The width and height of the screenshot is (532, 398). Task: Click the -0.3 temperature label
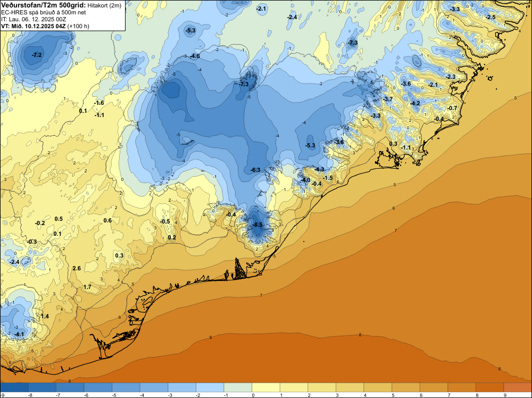click(32, 242)
